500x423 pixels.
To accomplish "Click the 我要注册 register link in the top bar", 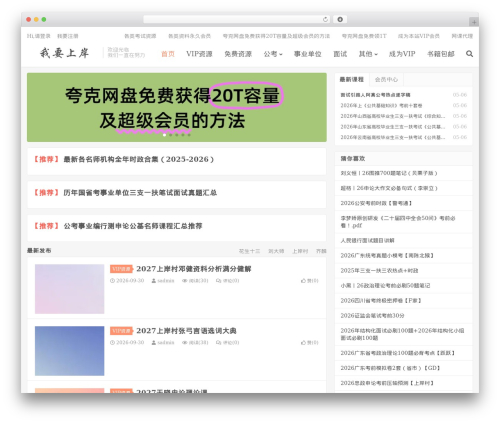I will click(68, 36).
